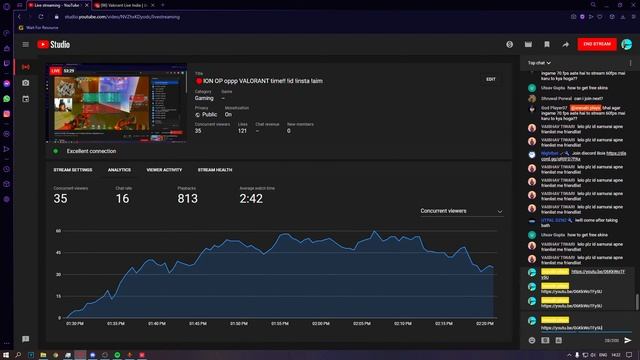Open the emoji picker in chat input
Image resolution: width=640 pixels, height=360 pixels.
532,340
